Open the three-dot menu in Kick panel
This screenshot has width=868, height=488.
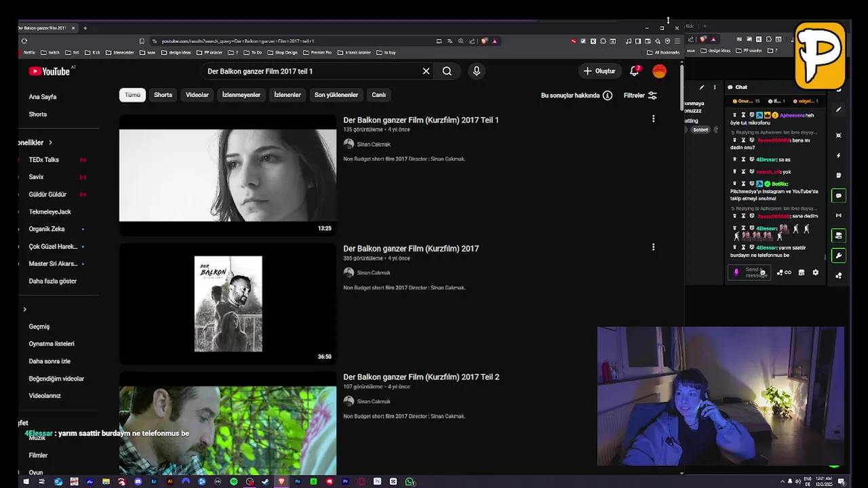point(714,87)
